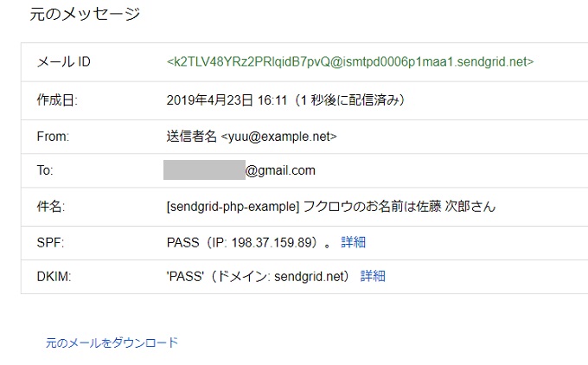
Task: Click the メール ID row label
Action: (x=64, y=62)
